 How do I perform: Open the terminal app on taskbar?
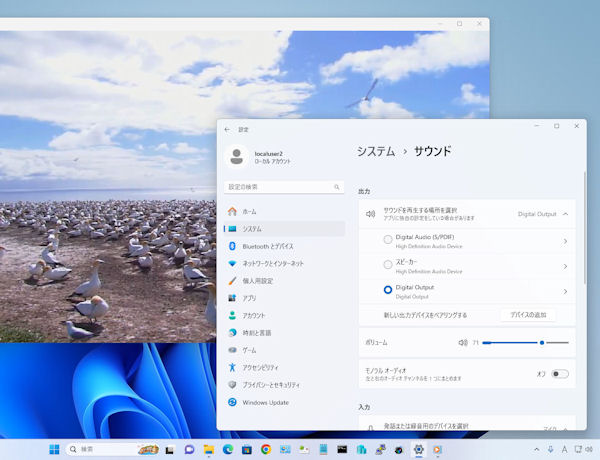click(x=342, y=449)
